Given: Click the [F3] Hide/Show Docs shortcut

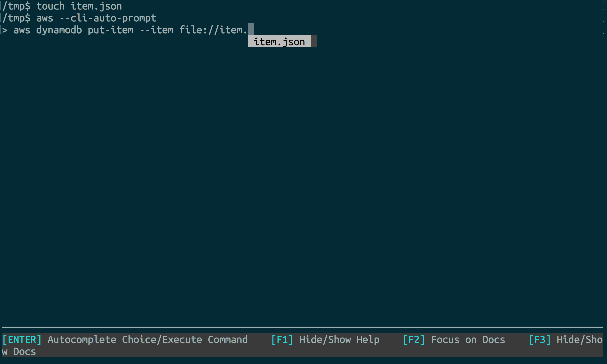Looking at the screenshot, I should 540,340.
